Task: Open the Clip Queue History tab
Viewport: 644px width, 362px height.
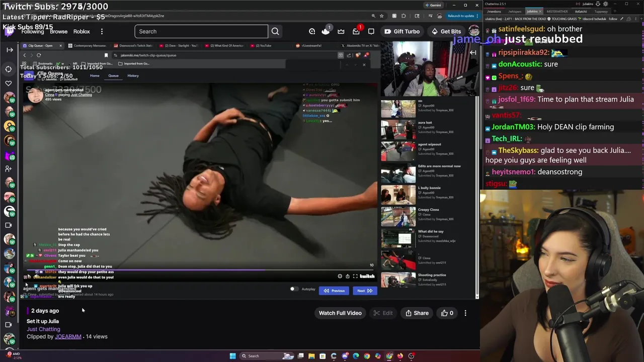Action: 133,75
